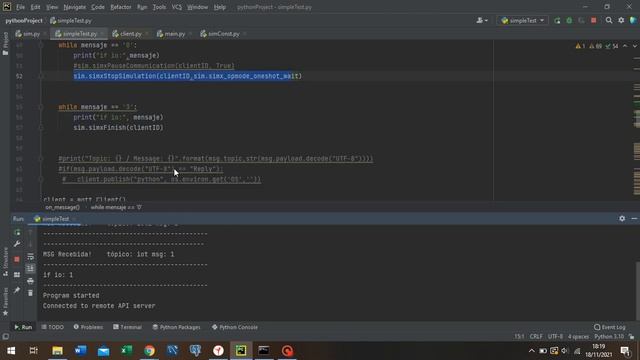Click CRLF line separator in status bar

(536, 337)
